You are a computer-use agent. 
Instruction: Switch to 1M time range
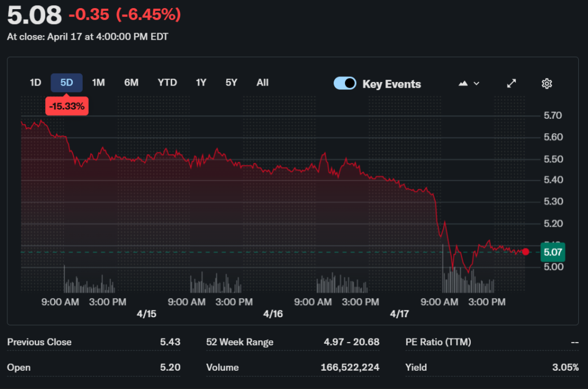(98, 83)
